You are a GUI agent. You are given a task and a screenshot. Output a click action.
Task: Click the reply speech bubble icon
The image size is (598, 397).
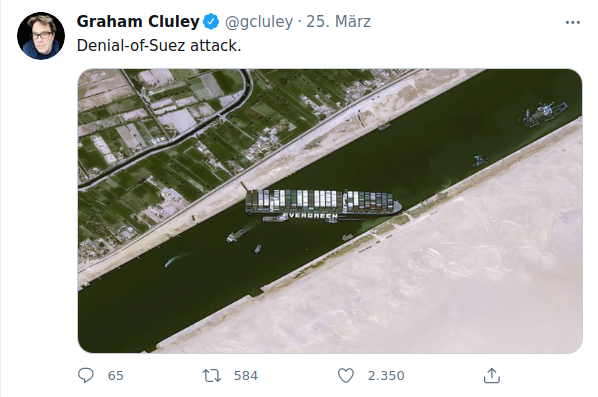pyautogui.click(x=85, y=375)
